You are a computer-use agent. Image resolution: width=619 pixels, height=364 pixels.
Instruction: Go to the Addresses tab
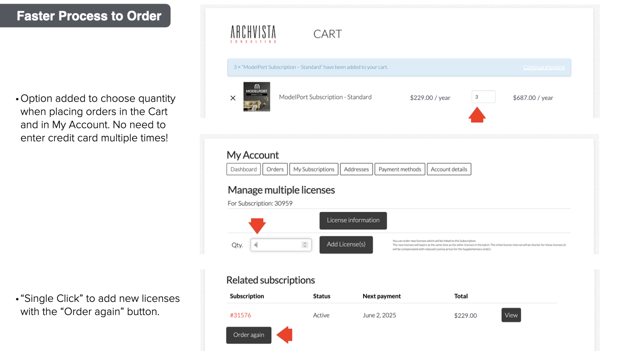click(356, 169)
